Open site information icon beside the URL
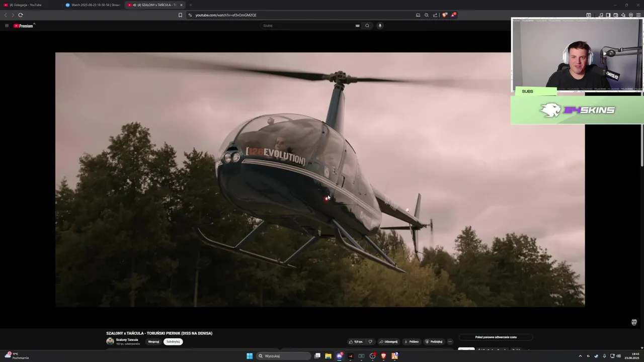The image size is (644, 362). click(190, 15)
